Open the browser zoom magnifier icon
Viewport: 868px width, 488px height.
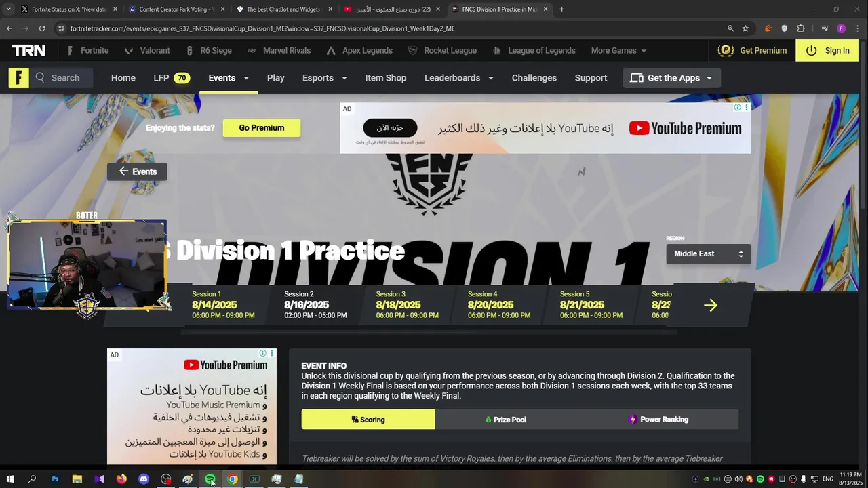730,28
